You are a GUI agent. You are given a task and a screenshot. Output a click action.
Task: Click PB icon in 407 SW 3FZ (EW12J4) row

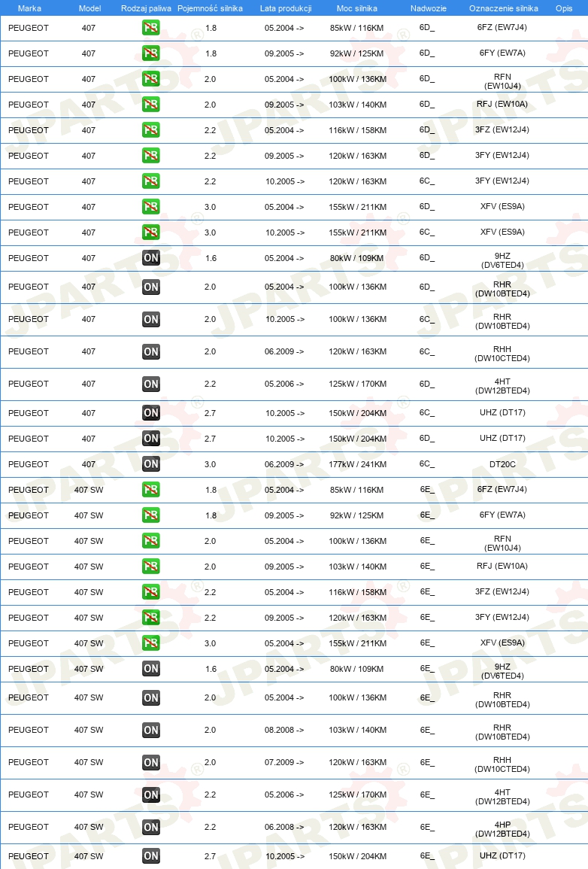150,592
